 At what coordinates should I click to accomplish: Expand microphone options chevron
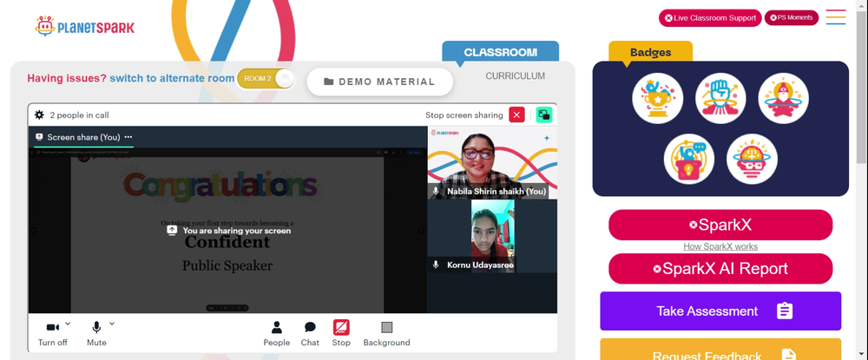112,324
